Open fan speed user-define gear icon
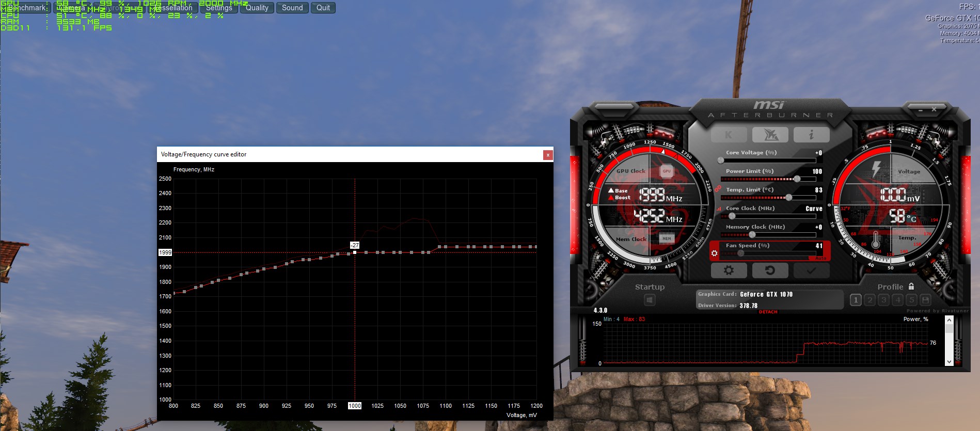The image size is (980, 431). [715, 253]
